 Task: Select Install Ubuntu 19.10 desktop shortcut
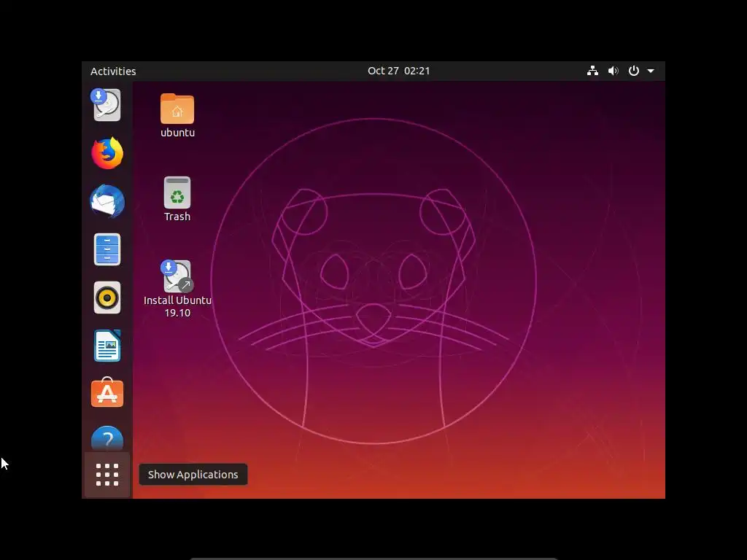177,276
